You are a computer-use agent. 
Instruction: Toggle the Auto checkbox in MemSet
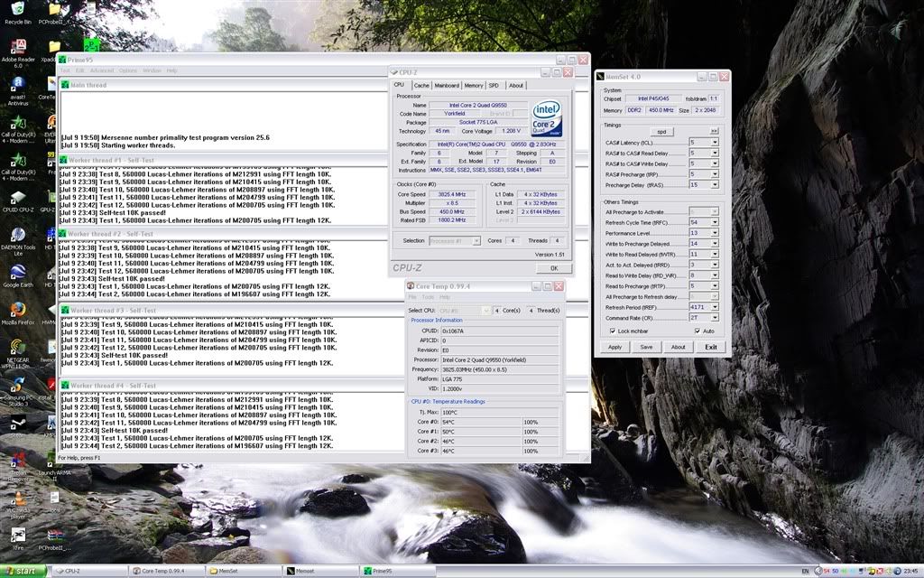click(698, 331)
